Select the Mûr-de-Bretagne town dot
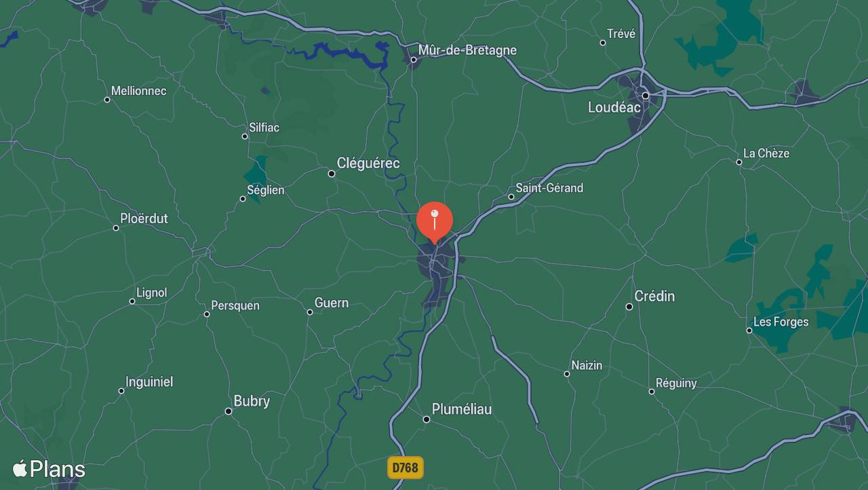The image size is (868, 490). coord(414,60)
